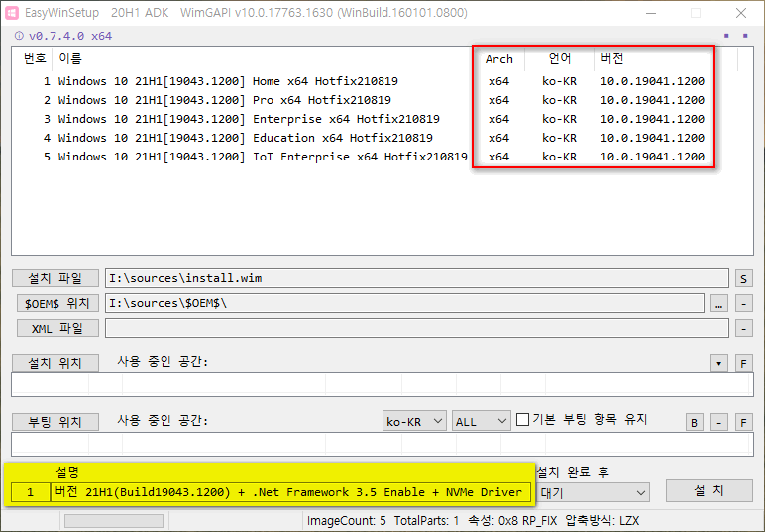The height and width of the screenshot is (532, 765).
Task: Open the ko-KR language dropdown
Action: [414, 421]
